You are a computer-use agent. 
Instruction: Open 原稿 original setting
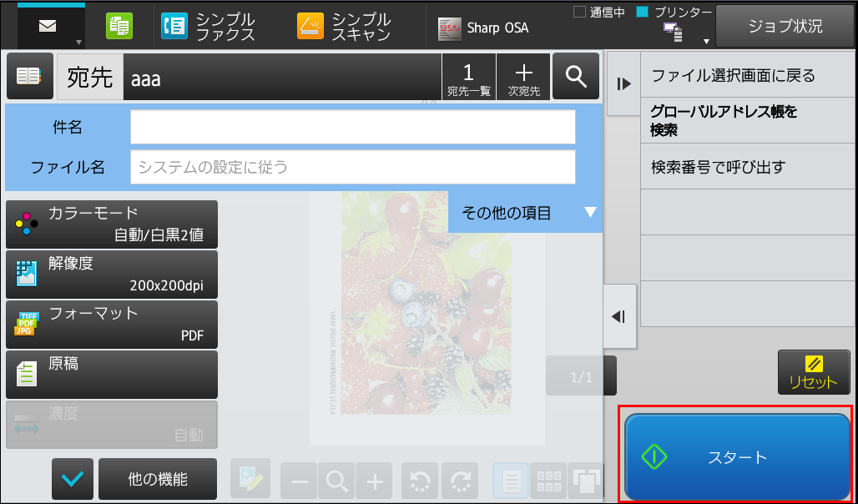tap(112, 375)
